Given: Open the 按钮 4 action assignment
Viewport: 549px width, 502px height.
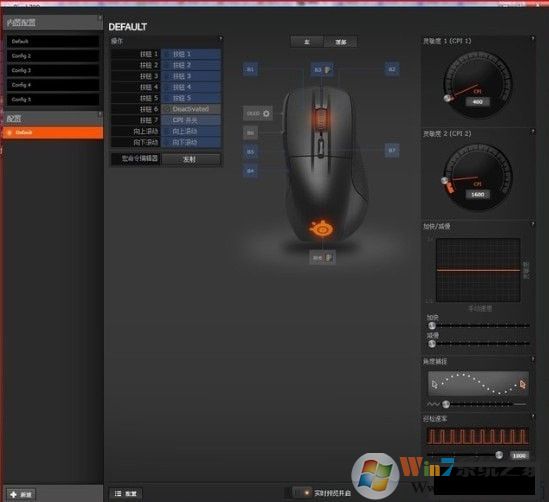Looking at the screenshot, I should (x=191, y=87).
